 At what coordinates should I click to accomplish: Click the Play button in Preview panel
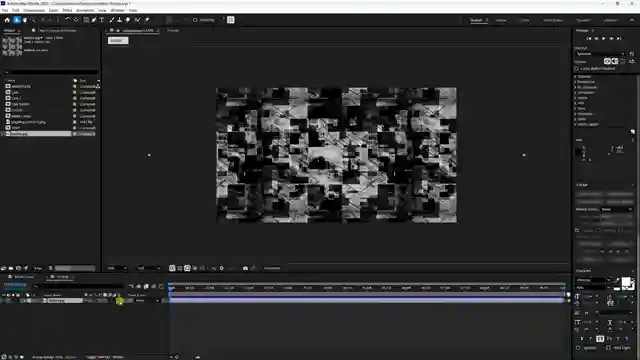(x=604, y=38)
